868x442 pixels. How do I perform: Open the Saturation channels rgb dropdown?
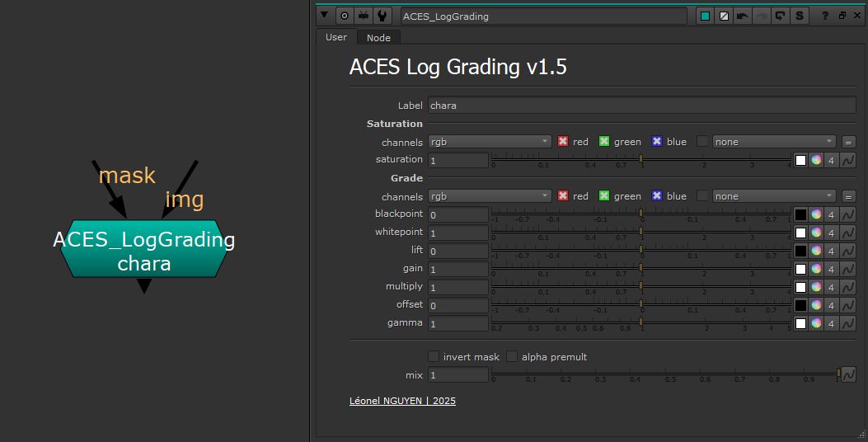tap(490, 142)
